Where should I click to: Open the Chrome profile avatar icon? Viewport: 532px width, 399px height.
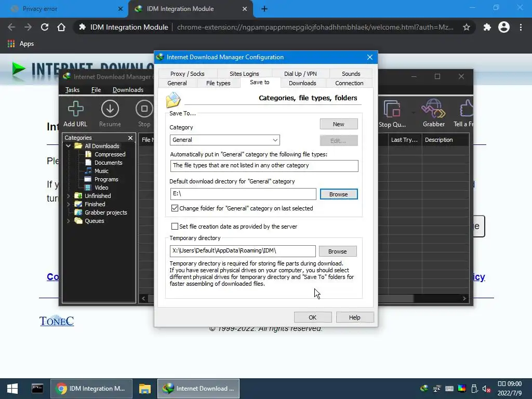tap(504, 27)
